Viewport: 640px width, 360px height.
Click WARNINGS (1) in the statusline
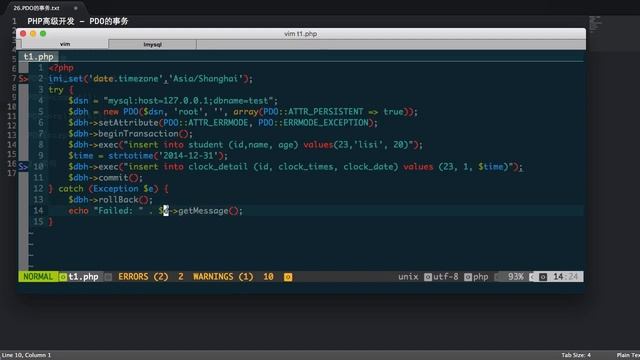[x=223, y=277]
